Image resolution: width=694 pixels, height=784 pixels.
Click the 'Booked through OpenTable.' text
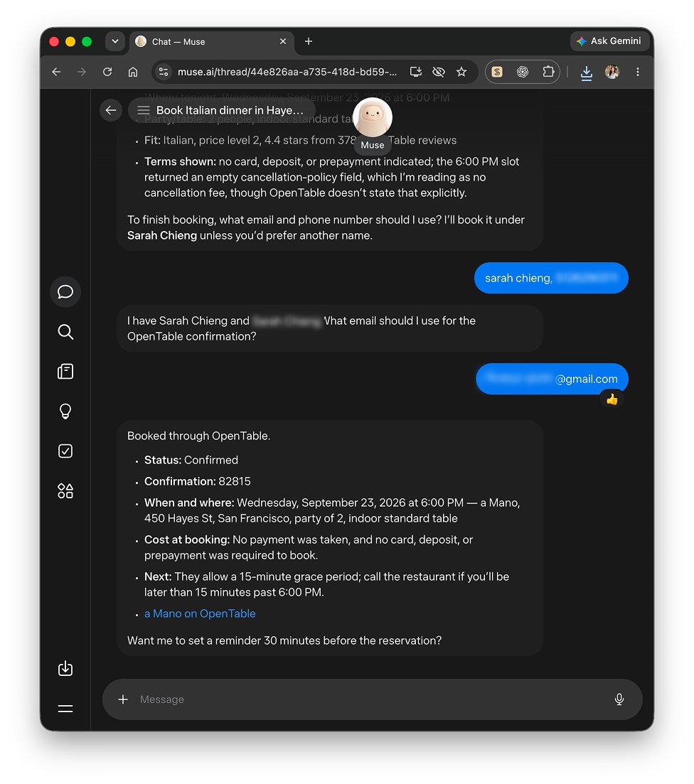198,436
